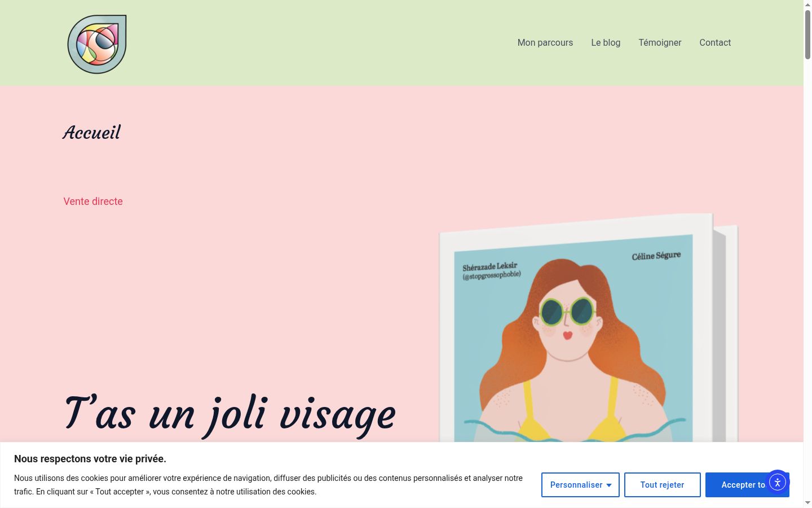The width and height of the screenshot is (812, 508).
Task: Click "Nous respectons votre vie privée." heading
Action: (x=90, y=459)
